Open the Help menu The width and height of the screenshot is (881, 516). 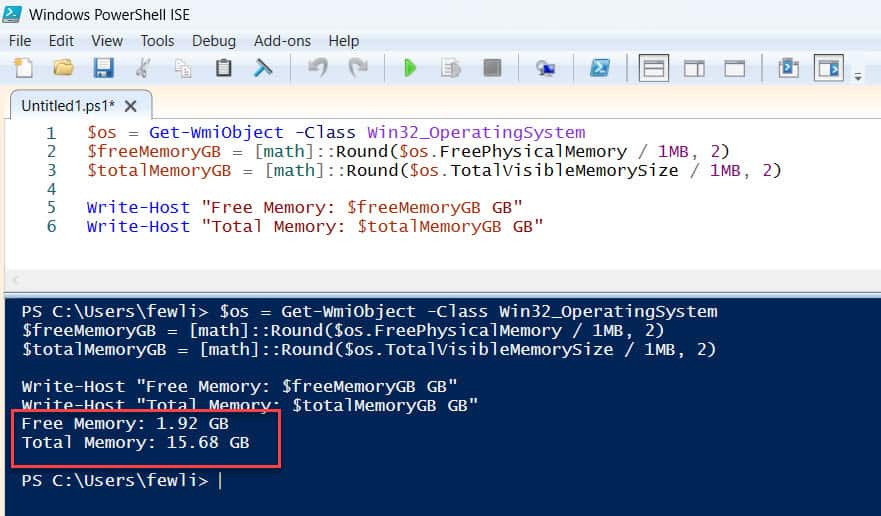tap(343, 41)
